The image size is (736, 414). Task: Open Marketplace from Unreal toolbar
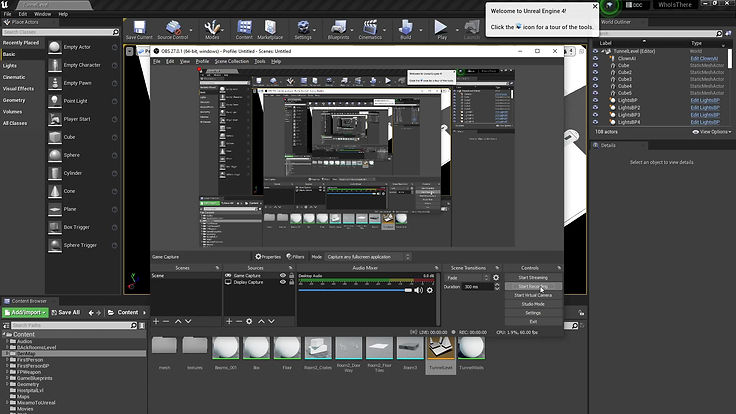(270, 30)
